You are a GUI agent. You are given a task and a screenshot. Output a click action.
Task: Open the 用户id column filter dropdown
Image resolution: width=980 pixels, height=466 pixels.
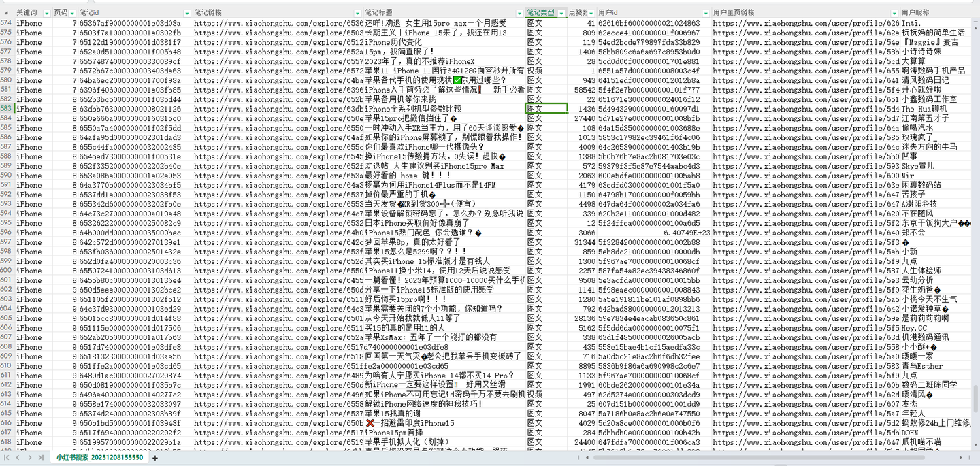point(706,13)
